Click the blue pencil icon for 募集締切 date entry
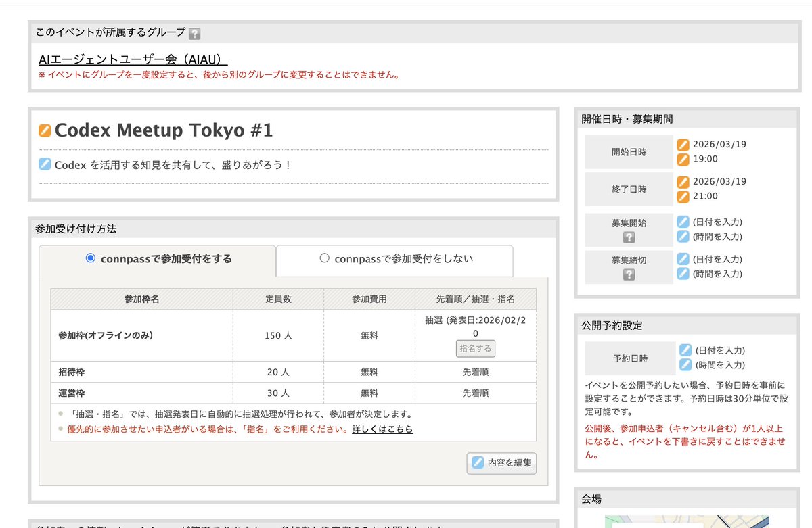 coord(683,259)
